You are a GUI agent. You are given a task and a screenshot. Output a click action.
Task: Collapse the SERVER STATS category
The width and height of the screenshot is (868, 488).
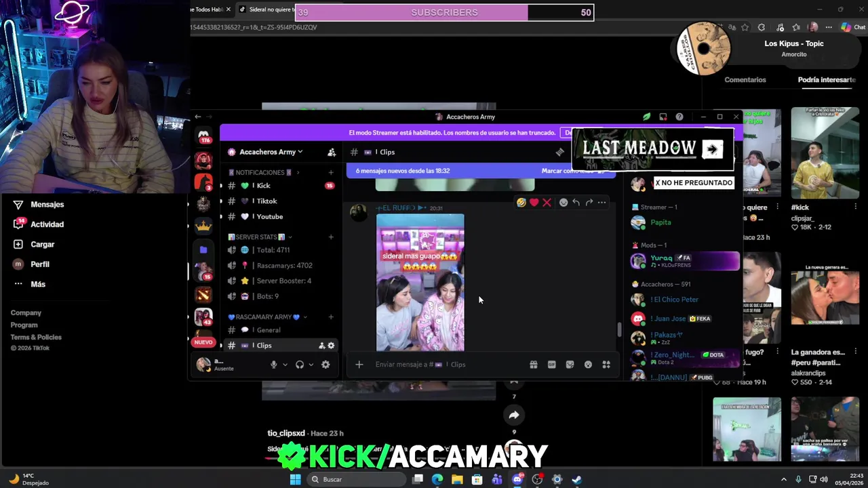coord(260,237)
